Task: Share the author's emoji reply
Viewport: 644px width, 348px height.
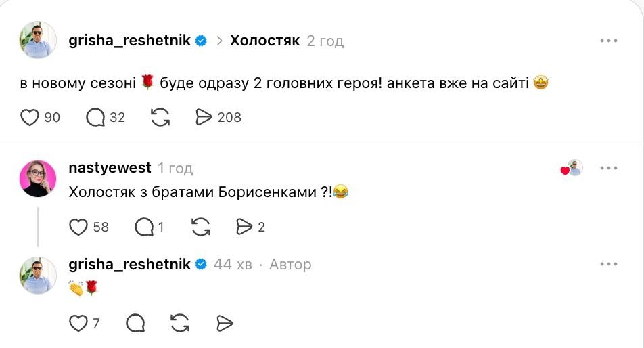Action: [x=224, y=324]
